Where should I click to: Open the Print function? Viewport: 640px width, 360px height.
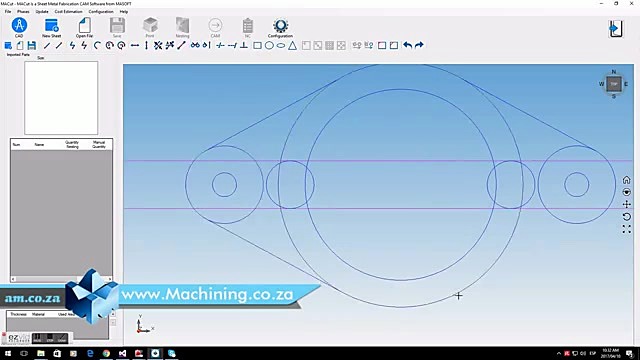(x=150, y=27)
